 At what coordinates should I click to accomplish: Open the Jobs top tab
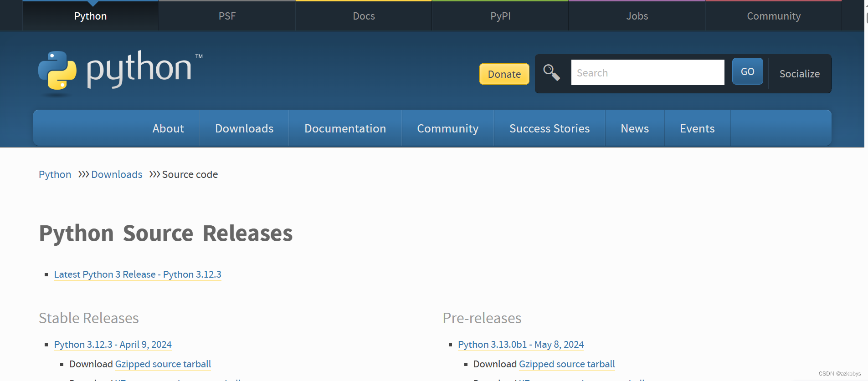(637, 16)
